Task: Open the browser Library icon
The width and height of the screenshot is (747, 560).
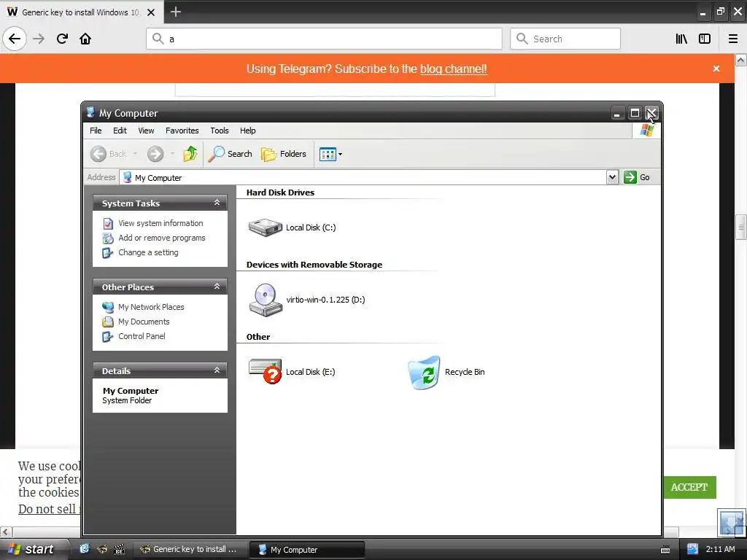Action: point(681,39)
